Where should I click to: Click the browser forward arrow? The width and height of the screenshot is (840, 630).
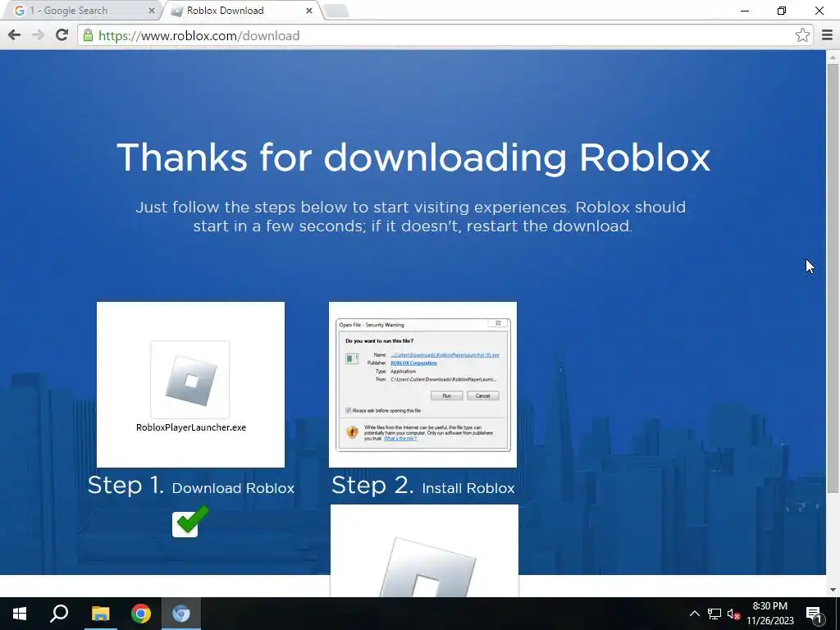(38, 35)
